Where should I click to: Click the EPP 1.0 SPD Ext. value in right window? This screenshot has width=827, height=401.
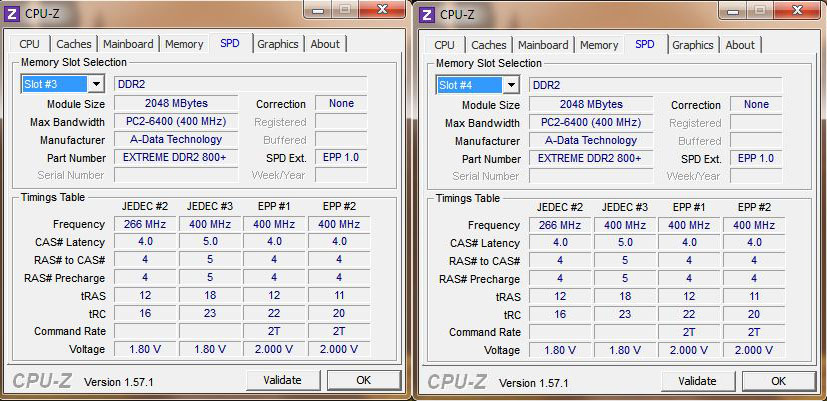tap(756, 158)
